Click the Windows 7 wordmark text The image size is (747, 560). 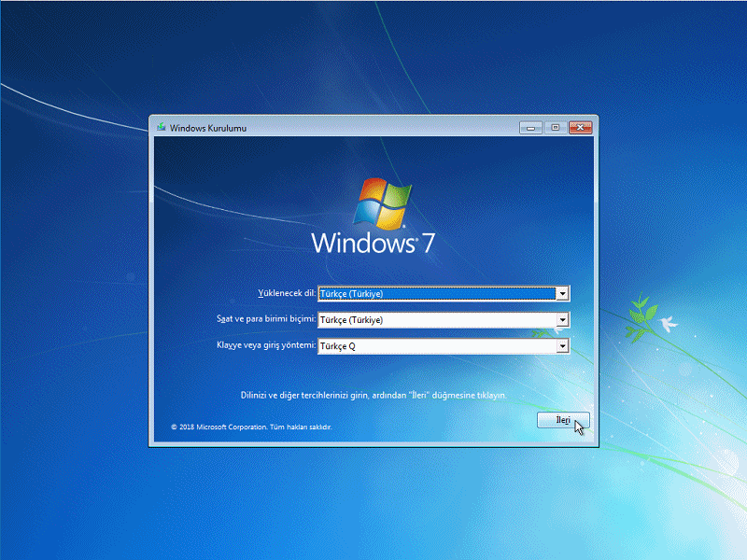click(373, 243)
